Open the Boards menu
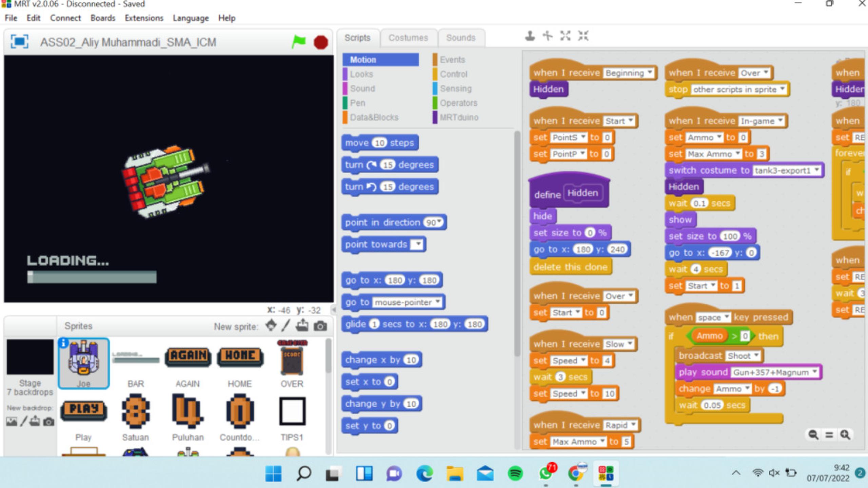The width and height of the screenshot is (868, 488). click(x=103, y=18)
